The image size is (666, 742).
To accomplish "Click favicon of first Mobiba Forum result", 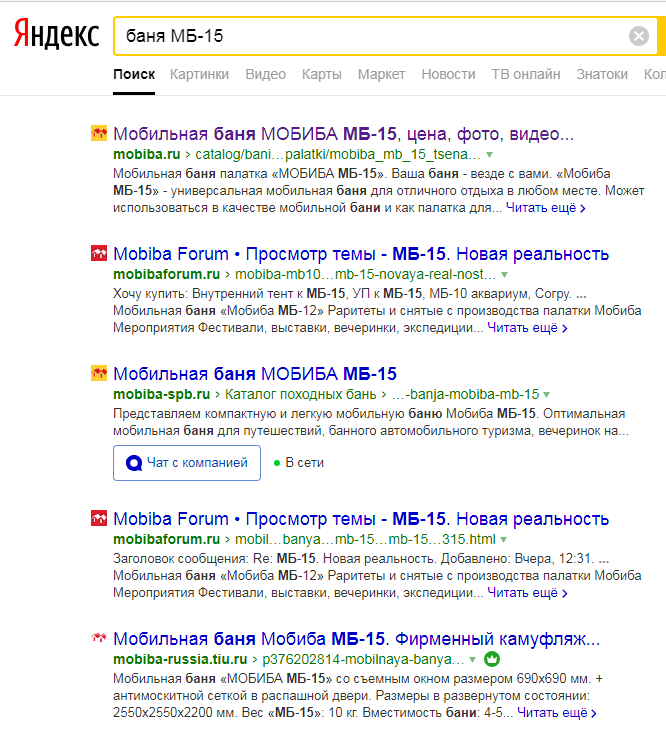I will pos(99,254).
